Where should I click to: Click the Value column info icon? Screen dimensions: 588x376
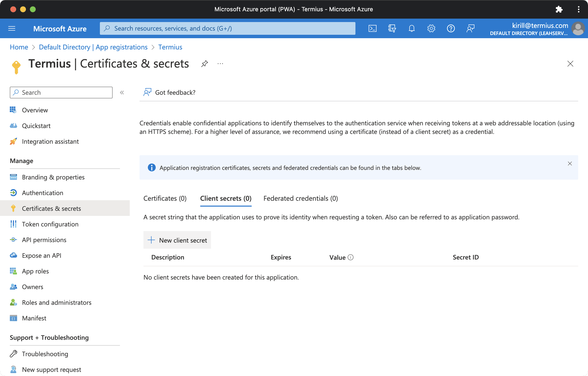[351, 257]
